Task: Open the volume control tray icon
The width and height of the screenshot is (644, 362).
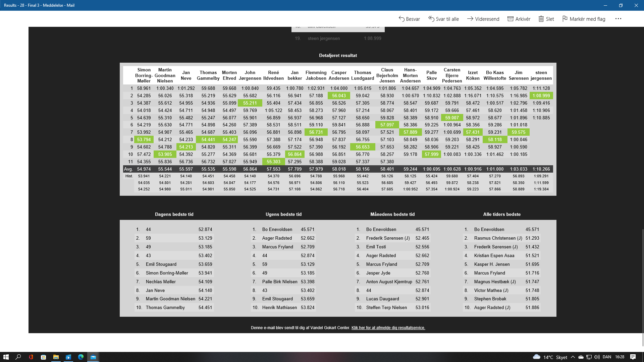Action: pos(597,357)
